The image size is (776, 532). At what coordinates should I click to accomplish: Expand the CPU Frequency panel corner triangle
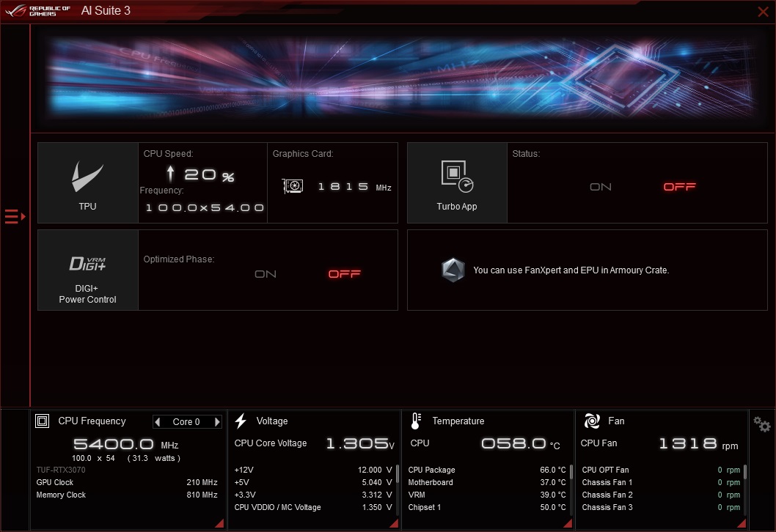[x=219, y=523]
